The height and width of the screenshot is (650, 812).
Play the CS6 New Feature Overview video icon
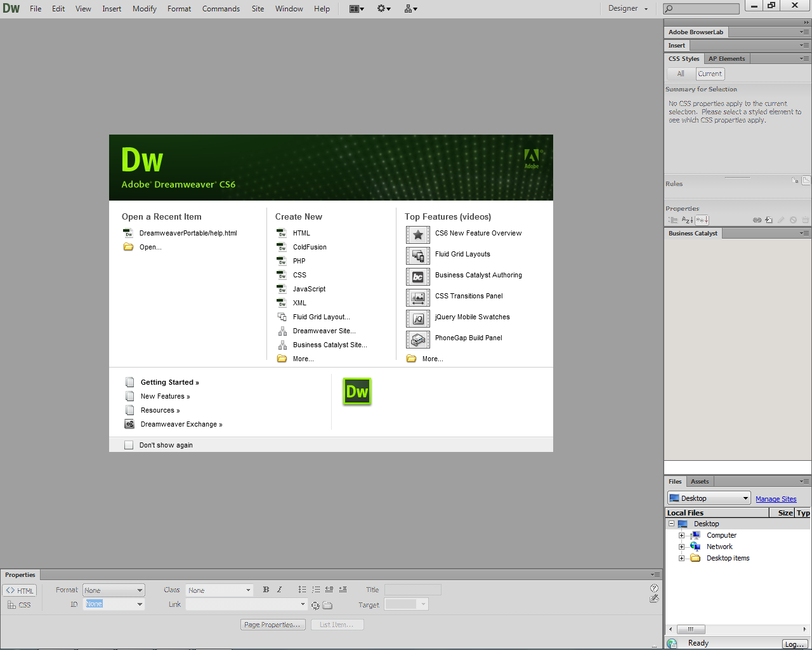(418, 235)
